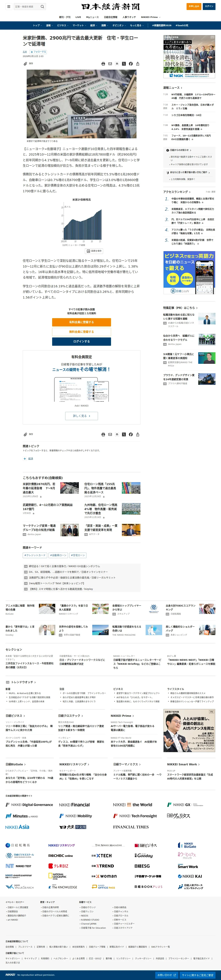Open the #衆議院選挙2026 topic tab

pos(162,25)
